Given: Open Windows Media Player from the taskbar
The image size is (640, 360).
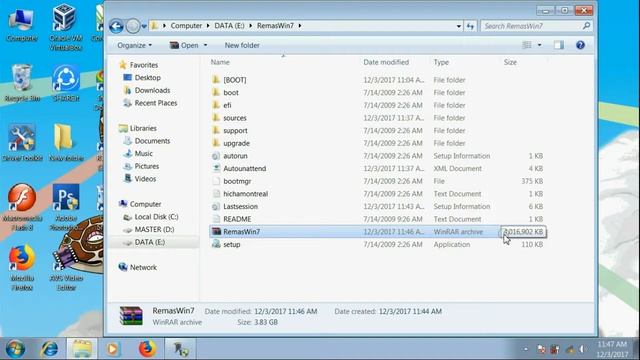Looking at the screenshot, I should (113, 349).
